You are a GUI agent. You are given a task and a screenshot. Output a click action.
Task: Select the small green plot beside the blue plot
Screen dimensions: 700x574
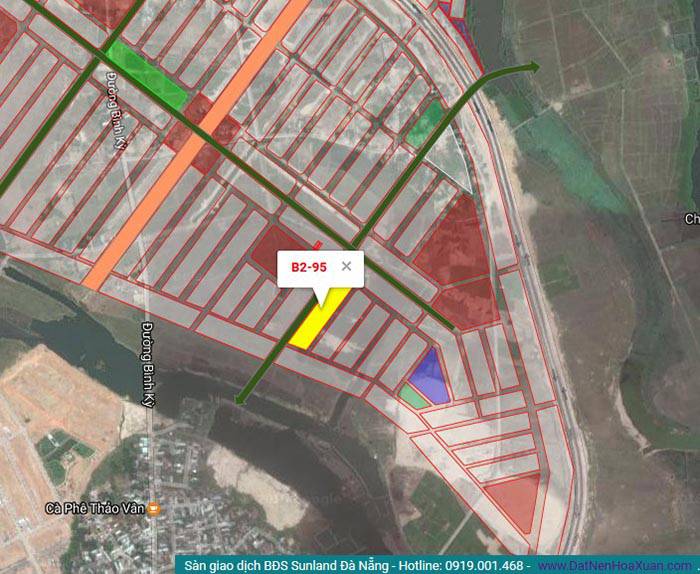click(413, 396)
